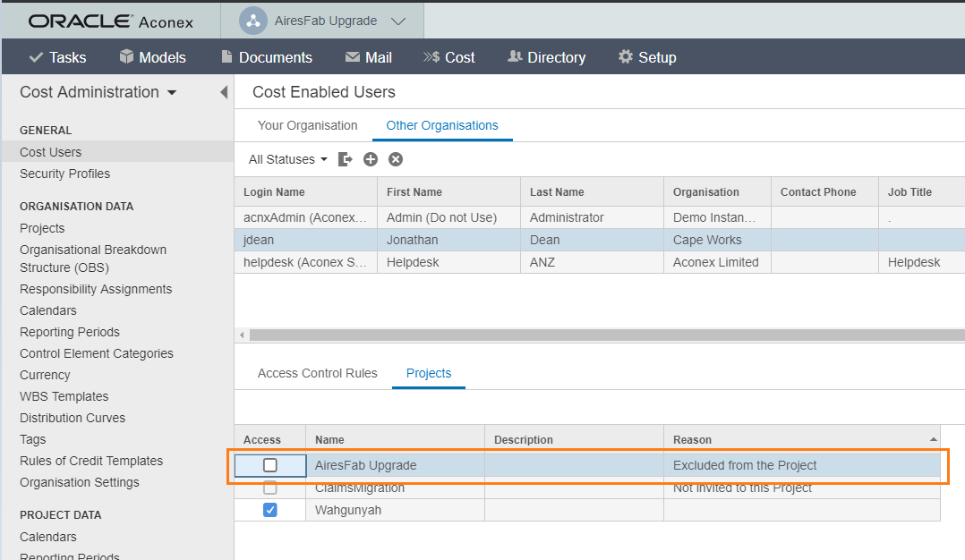
Task: Click the ClaimsMigration project name
Action: point(360,488)
